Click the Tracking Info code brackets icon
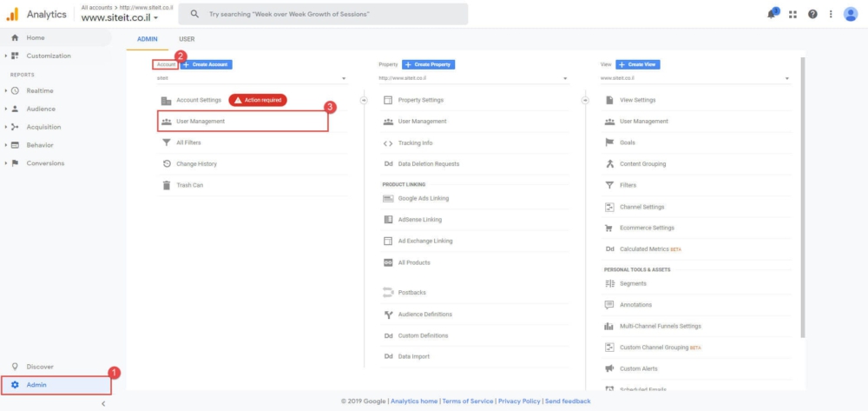This screenshot has width=868, height=411. point(388,143)
